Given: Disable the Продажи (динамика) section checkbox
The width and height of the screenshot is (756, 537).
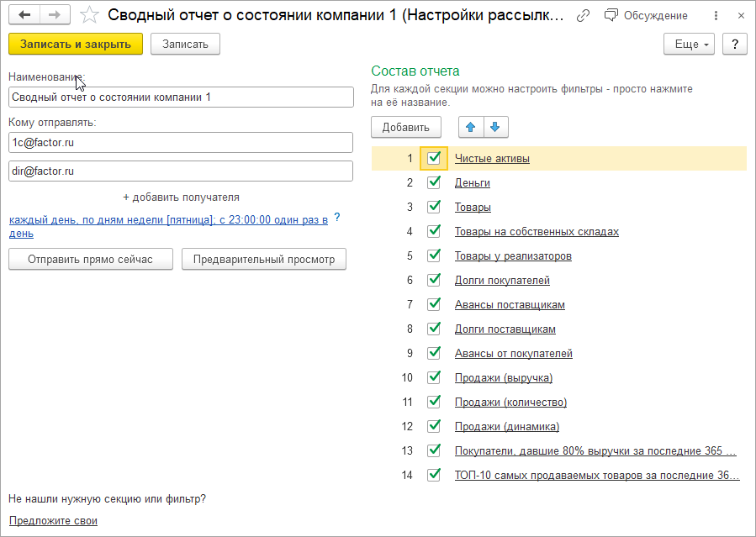Looking at the screenshot, I should pyautogui.click(x=434, y=426).
